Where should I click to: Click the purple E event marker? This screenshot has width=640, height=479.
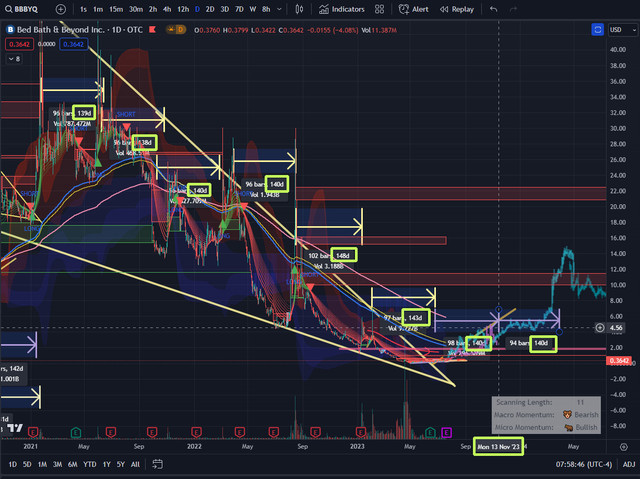click(x=447, y=432)
